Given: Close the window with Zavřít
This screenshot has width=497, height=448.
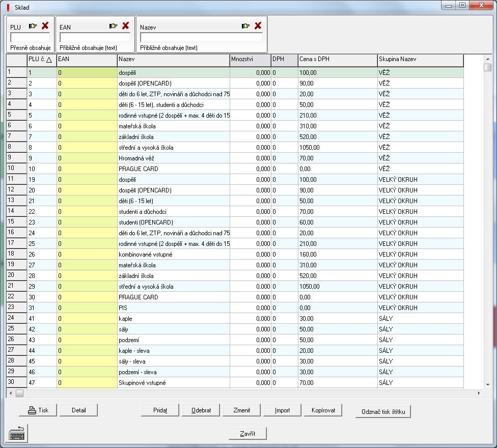Looking at the screenshot, I should coord(247,433).
